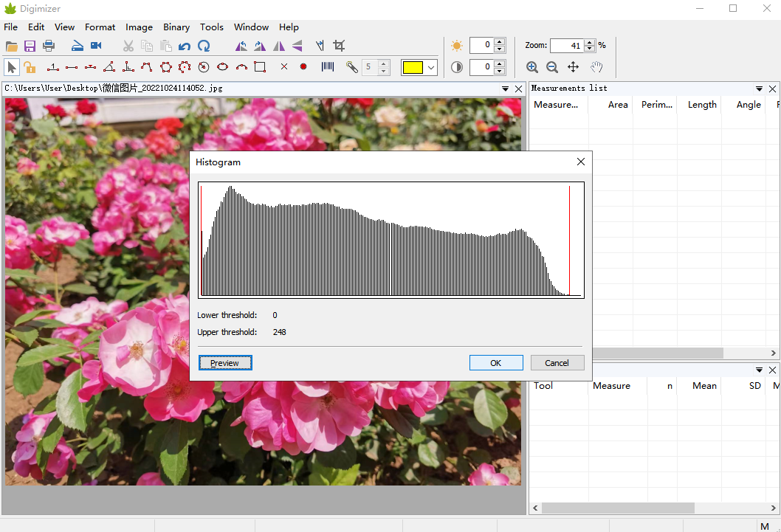Select the pointer arrow tool
This screenshot has height=532, width=781.
point(12,66)
